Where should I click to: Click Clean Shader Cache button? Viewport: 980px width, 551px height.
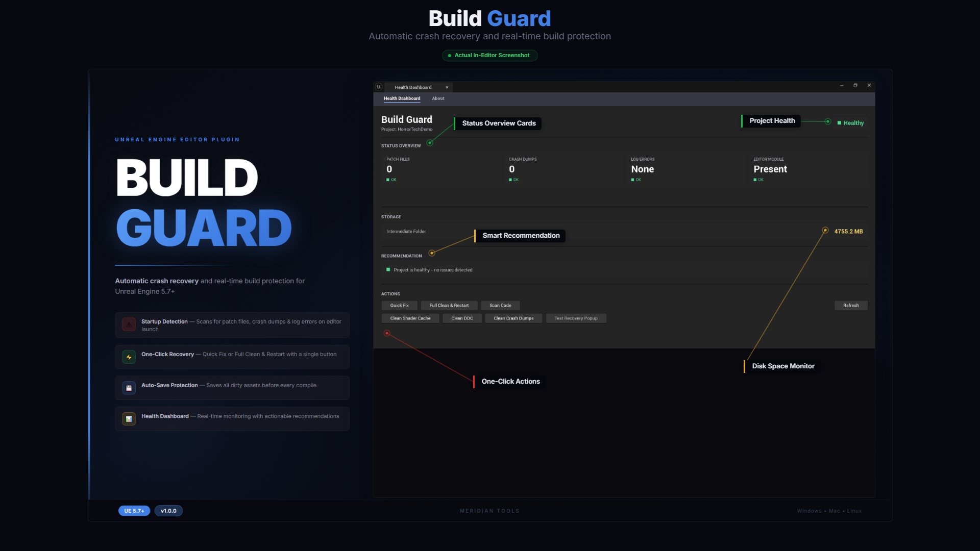click(410, 318)
